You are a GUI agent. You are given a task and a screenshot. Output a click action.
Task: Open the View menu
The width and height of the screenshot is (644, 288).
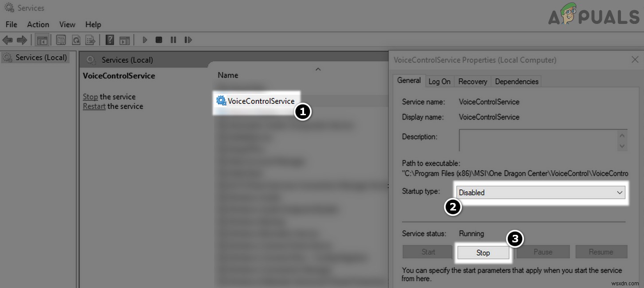67,24
